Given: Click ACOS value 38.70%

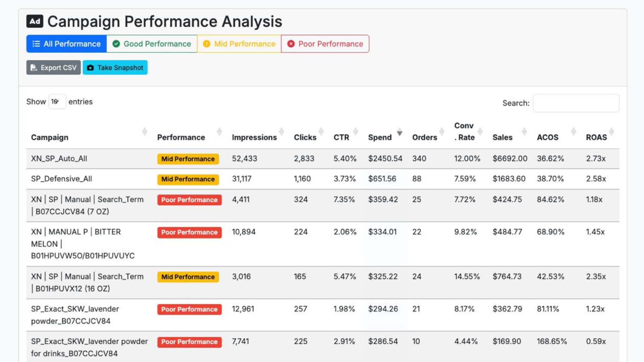Looking at the screenshot, I should 550,179.
